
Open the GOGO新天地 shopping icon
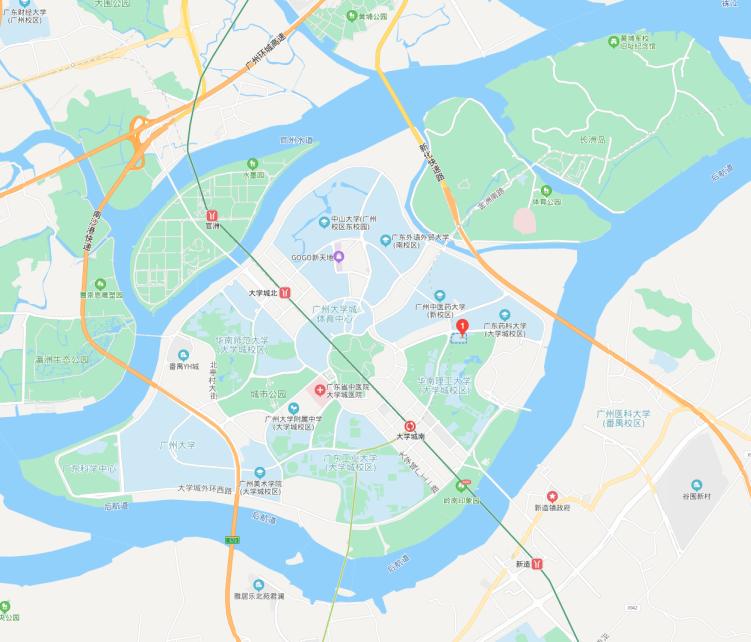339,257
